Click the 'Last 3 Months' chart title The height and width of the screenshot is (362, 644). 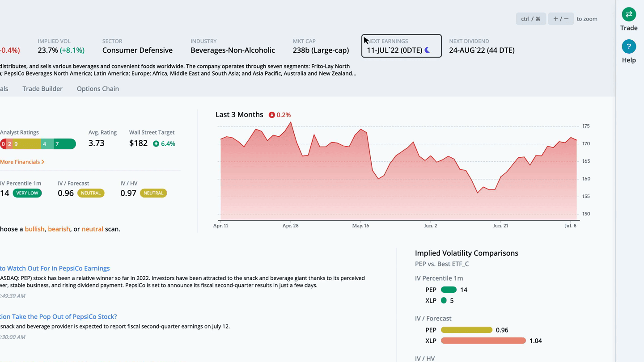[239, 114]
